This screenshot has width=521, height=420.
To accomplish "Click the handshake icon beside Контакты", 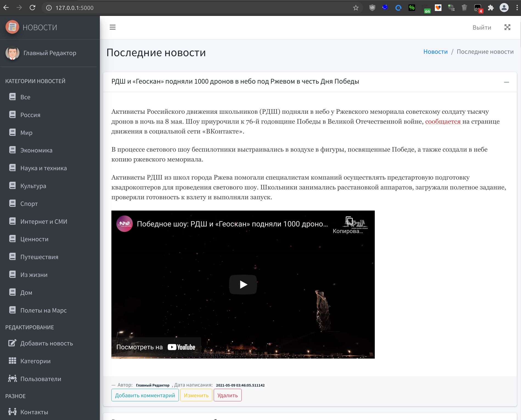I will (x=12, y=412).
